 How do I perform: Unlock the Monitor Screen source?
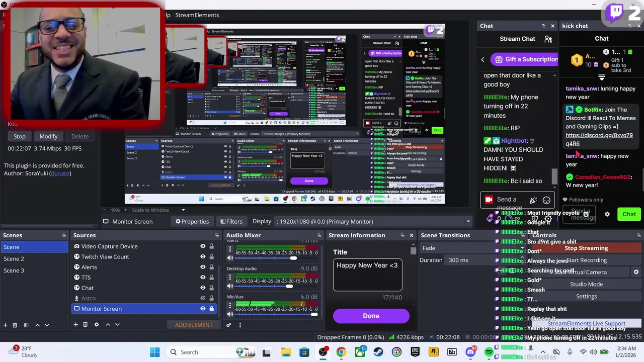click(211, 309)
